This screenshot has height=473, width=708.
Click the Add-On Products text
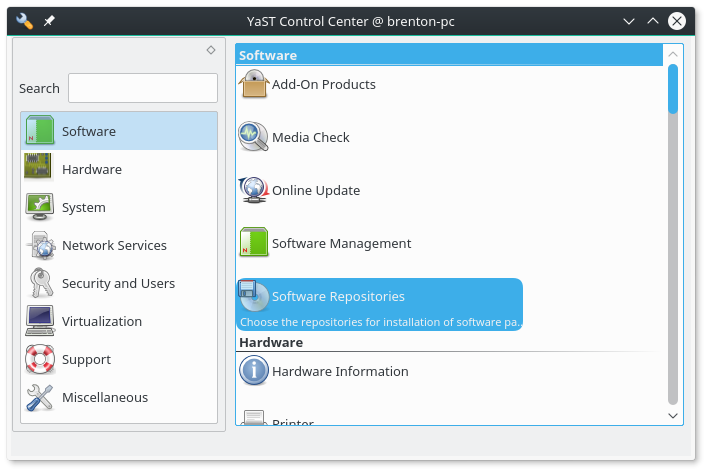[324, 84]
